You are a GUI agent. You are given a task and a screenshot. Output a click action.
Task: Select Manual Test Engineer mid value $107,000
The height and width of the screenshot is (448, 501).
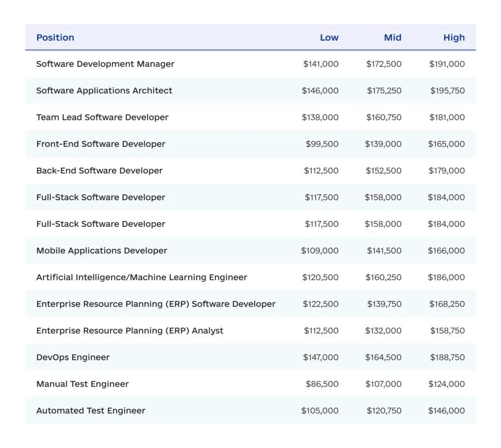(x=384, y=384)
